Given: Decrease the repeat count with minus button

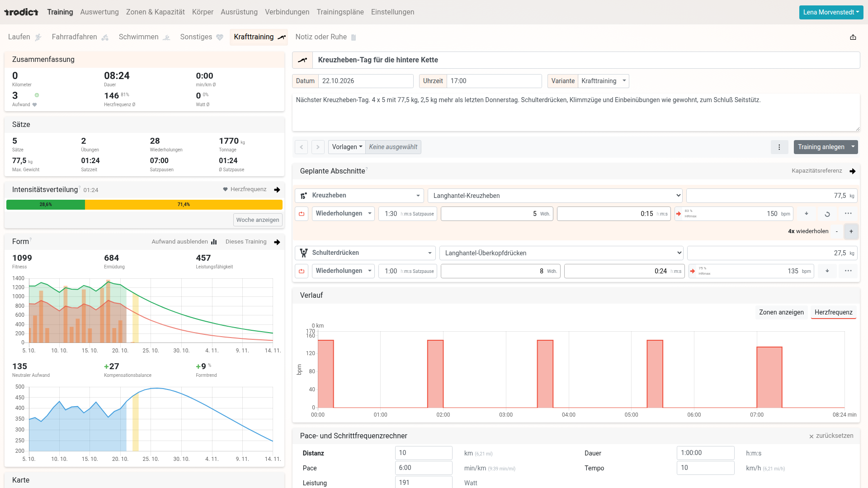Looking at the screenshot, I should (x=837, y=231).
